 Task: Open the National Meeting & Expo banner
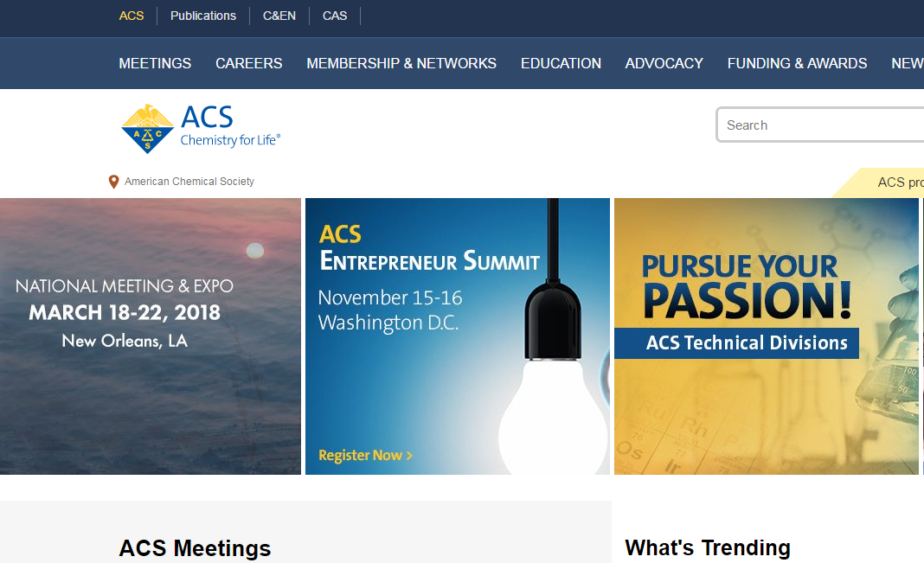(151, 336)
